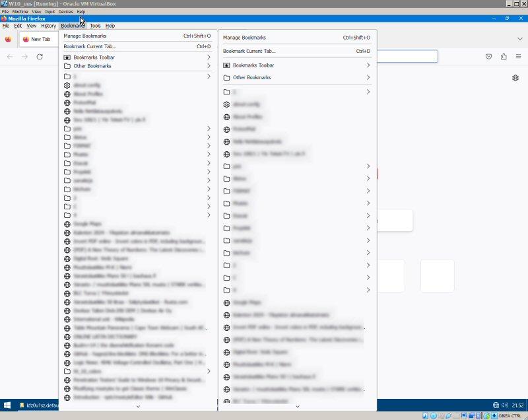Click the VirtualBox shared folders status icon

click(456, 416)
